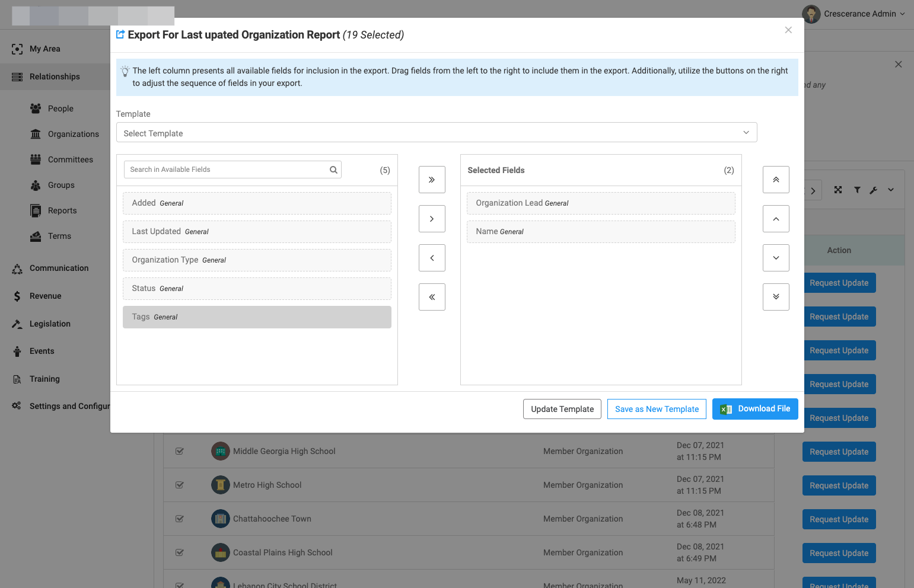Remove all fields with double left arrow
The height and width of the screenshot is (588, 914).
pos(432,297)
